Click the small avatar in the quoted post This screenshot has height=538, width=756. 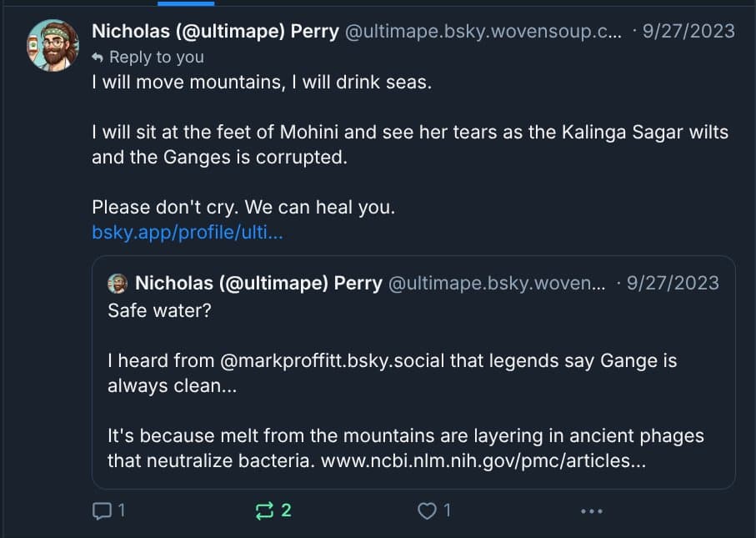click(118, 284)
